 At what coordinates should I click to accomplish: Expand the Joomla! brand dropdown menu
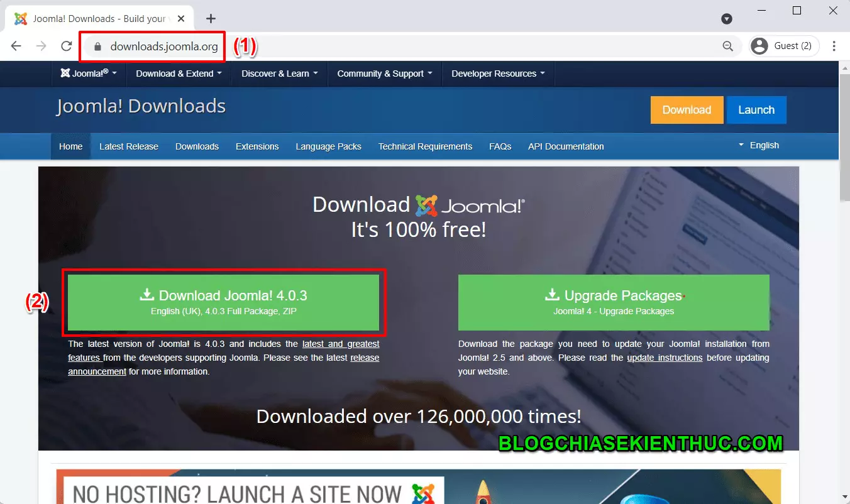point(89,74)
